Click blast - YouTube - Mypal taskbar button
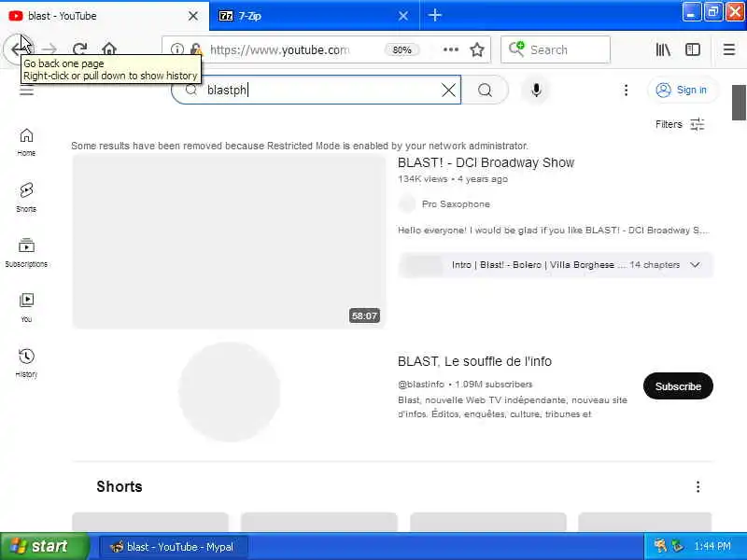This screenshot has width=747, height=560. pyautogui.click(x=174, y=547)
